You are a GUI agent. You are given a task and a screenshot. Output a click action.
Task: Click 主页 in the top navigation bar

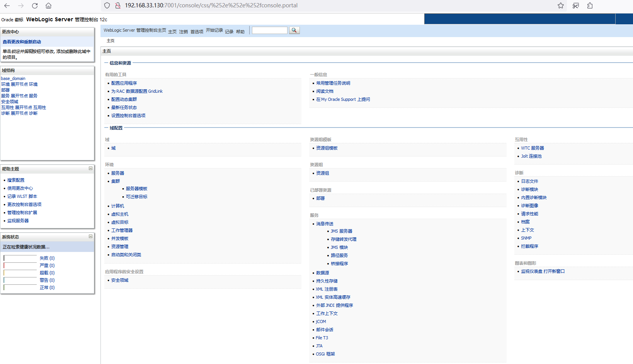pyautogui.click(x=172, y=32)
